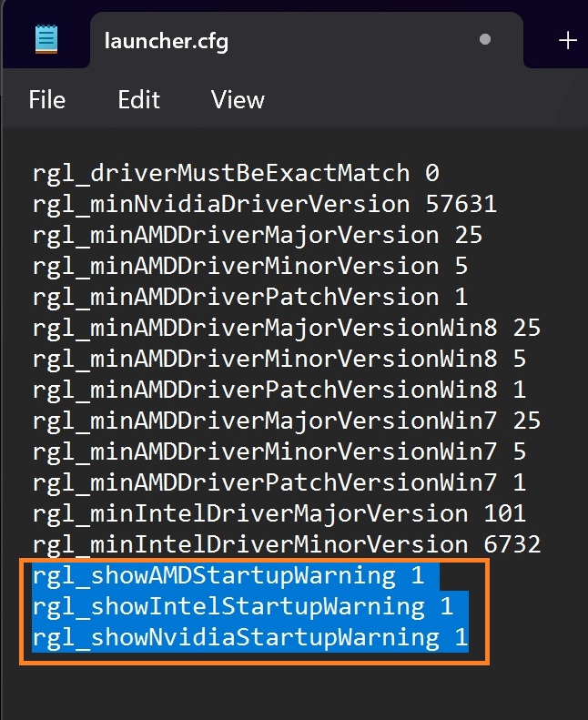The height and width of the screenshot is (720, 588).
Task: Click the rgl_minAMDDriverPatchVersionWin7 line
Action: coord(279,482)
